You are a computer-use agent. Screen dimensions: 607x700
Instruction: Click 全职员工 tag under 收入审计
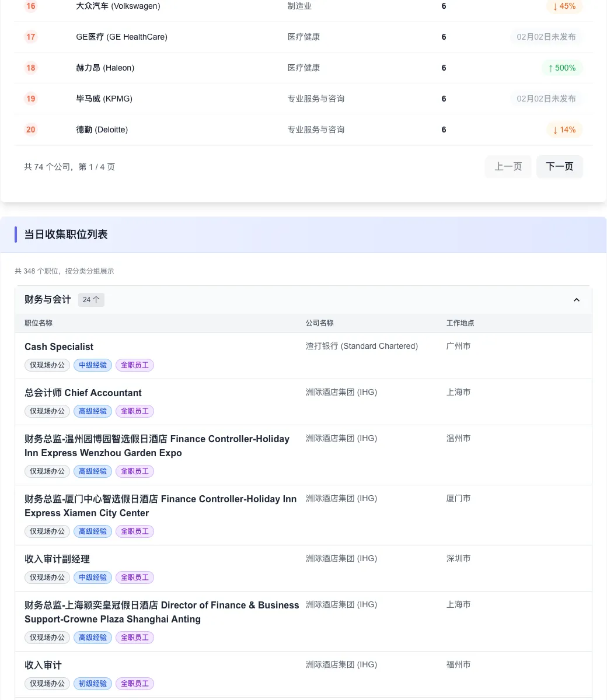pos(135,684)
